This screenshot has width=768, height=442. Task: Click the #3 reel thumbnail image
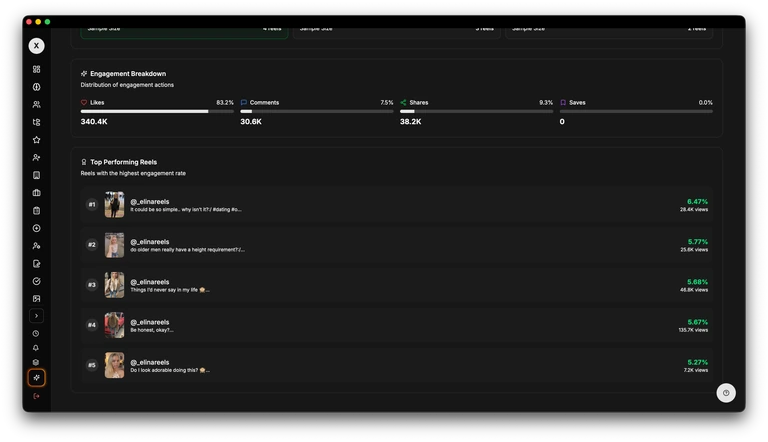pos(115,285)
